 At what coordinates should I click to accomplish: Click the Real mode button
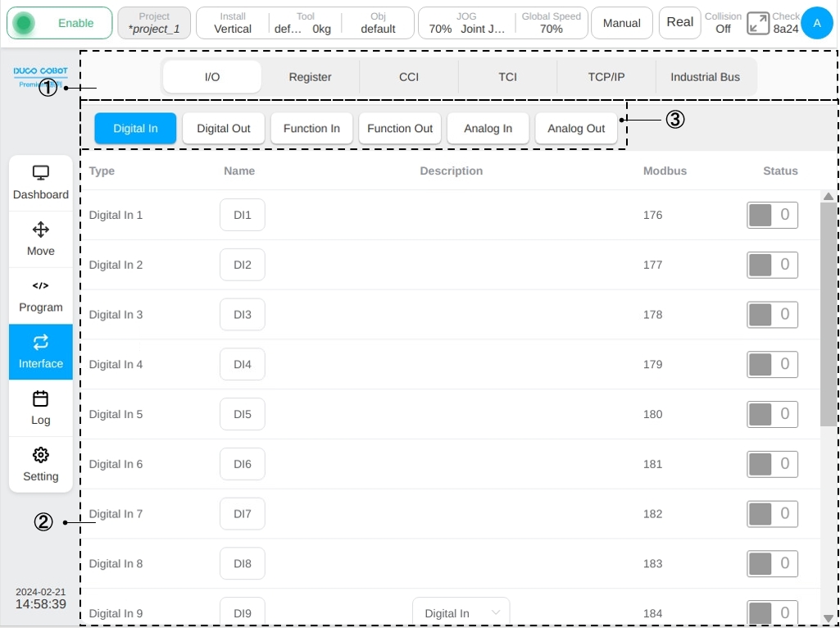[680, 23]
